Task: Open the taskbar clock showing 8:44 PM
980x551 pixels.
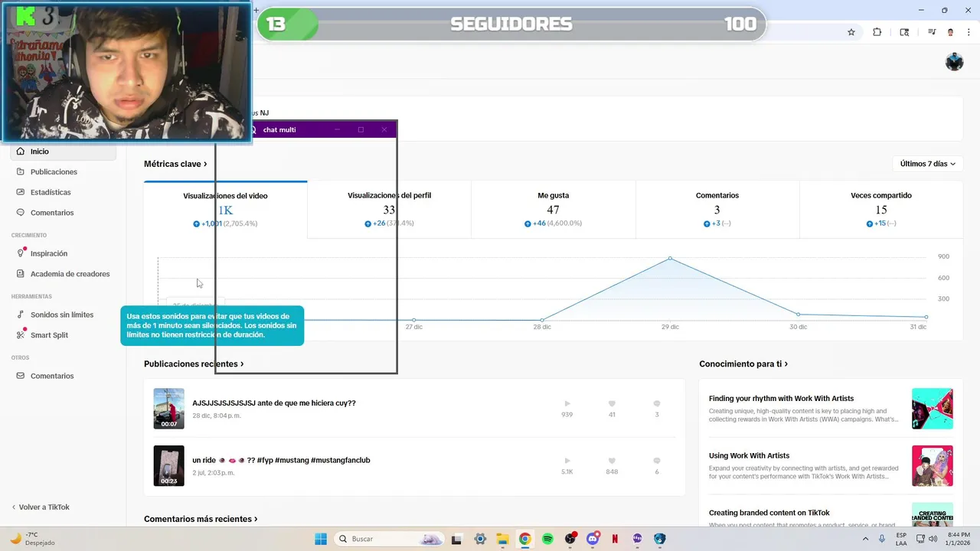Action: 959,539
